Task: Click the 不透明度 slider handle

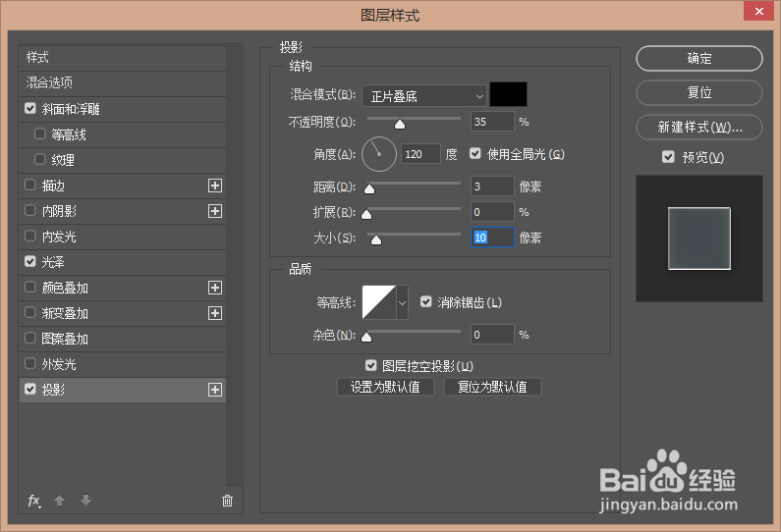Action: tap(400, 124)
